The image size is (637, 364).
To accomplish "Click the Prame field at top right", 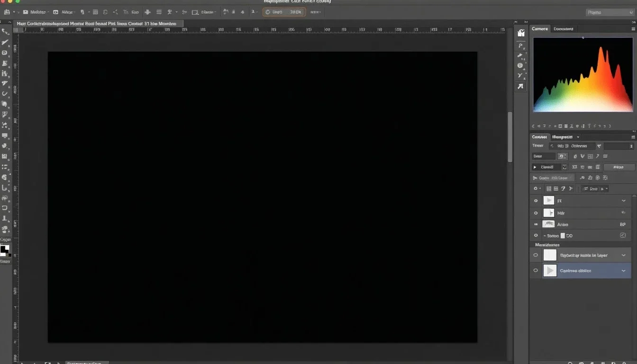I will [610, 12].
